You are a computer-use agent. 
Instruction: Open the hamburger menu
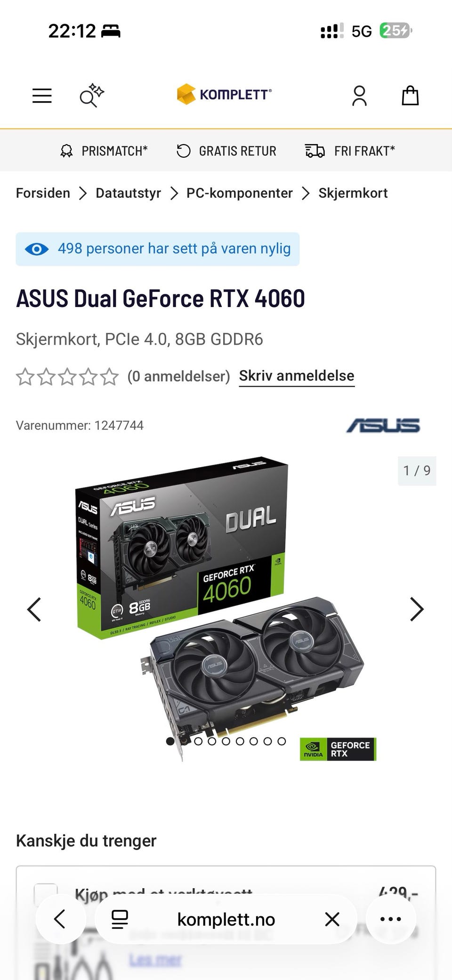point(42,96)
